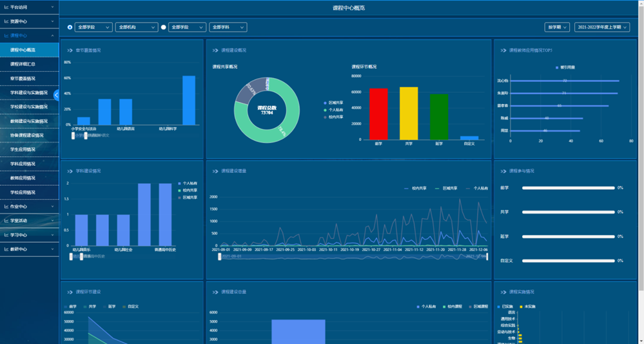Open the second 全部学段 dropdown
Image resolution: width=644 pixels, height=344 pixels.
[188, 27]
